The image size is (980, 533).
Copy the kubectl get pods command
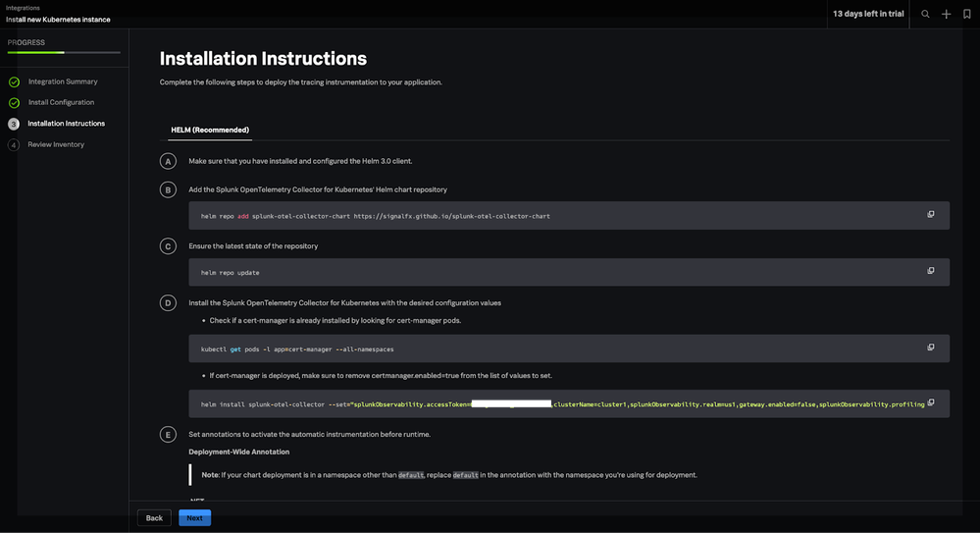click(931, 347)
